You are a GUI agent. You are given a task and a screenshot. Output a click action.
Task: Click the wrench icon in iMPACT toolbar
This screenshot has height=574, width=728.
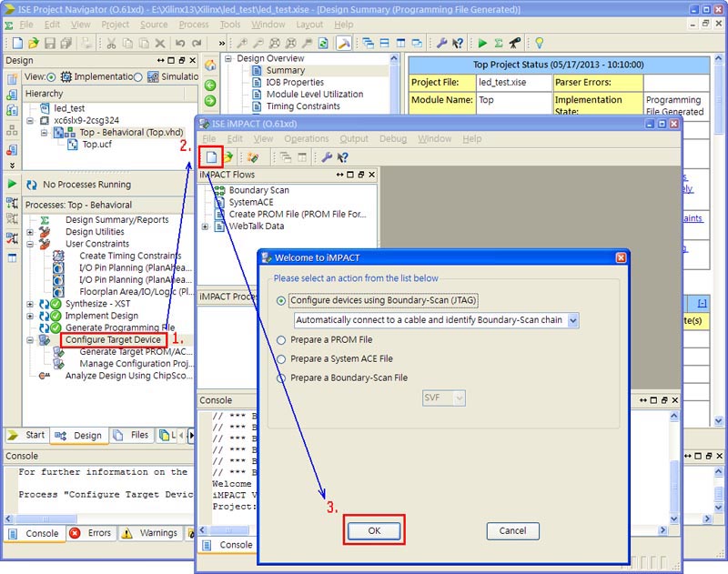[x=327, y=157]
